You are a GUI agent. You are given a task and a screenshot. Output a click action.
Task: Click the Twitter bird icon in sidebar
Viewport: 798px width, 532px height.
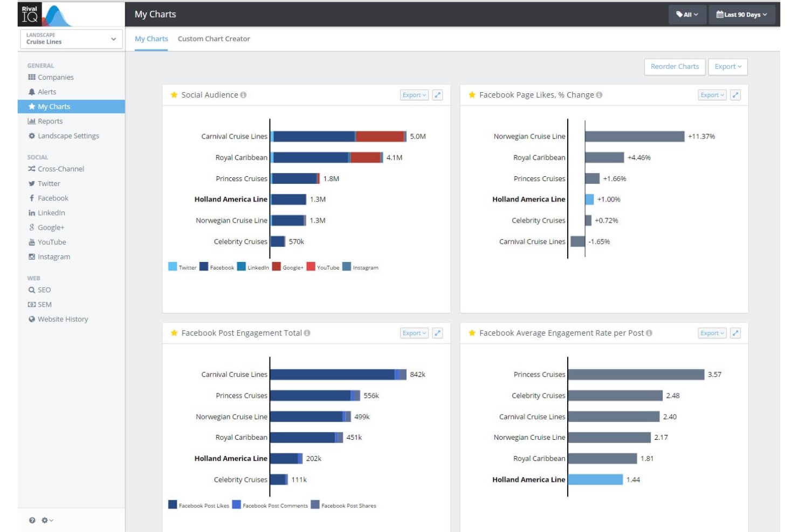(x=32, y=183)
